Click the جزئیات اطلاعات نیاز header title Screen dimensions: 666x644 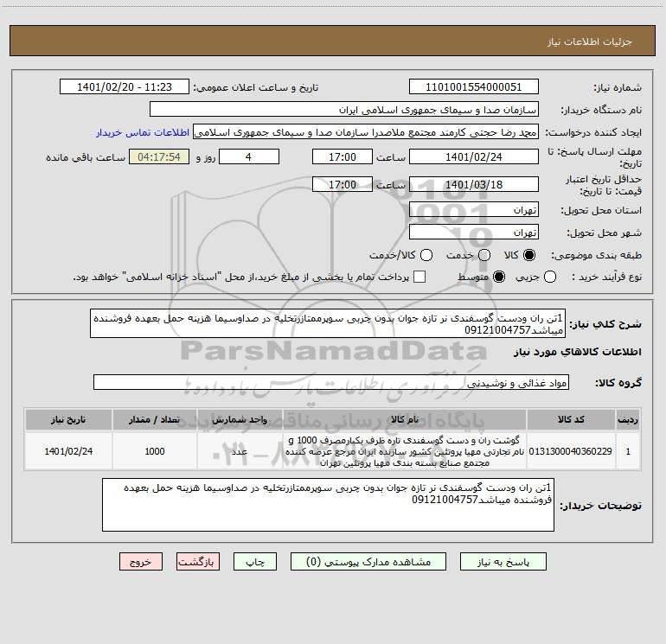coord(590,41)
